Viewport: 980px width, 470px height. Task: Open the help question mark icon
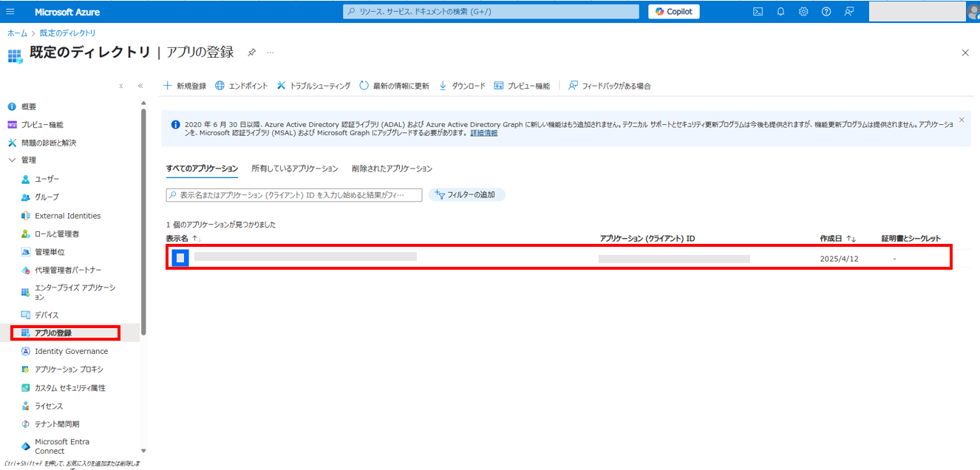point(826,12)
